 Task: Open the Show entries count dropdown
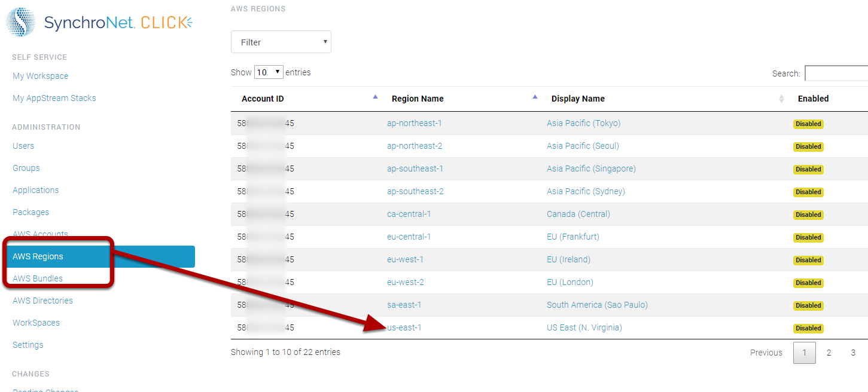[269, 72]
